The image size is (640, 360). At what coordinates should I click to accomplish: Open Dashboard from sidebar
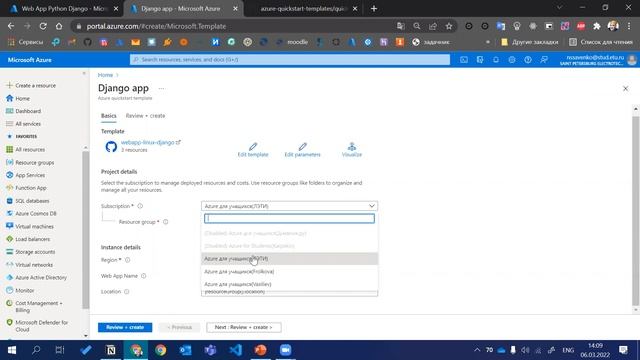click(24, 111)
